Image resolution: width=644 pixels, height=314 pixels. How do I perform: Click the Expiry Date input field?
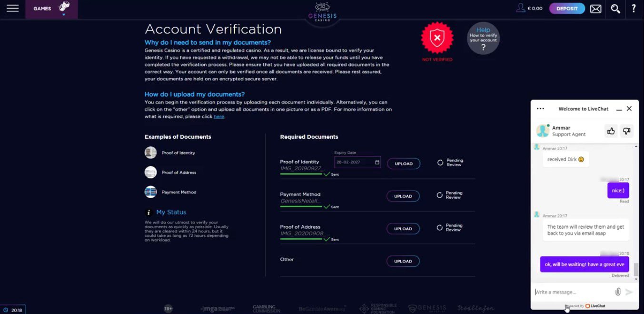click(x=357, y=162)
